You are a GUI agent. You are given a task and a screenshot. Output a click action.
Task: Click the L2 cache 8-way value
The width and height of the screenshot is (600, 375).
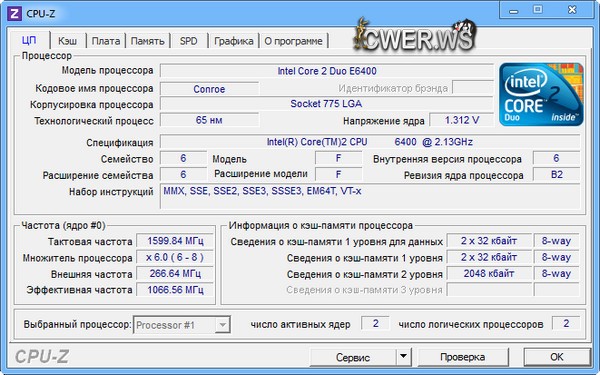pyautogui.click(x=556, y=274)
